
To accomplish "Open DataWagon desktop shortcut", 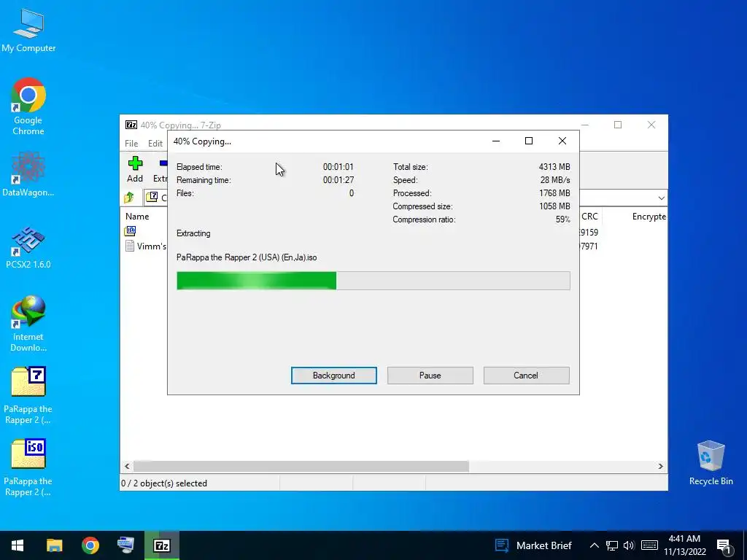I will click(28, 174).
